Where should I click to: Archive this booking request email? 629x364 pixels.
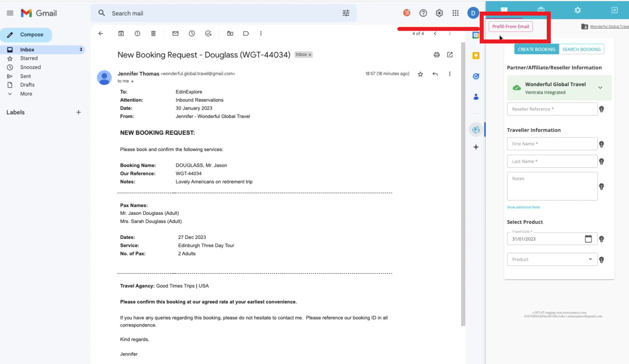(121, 33)
